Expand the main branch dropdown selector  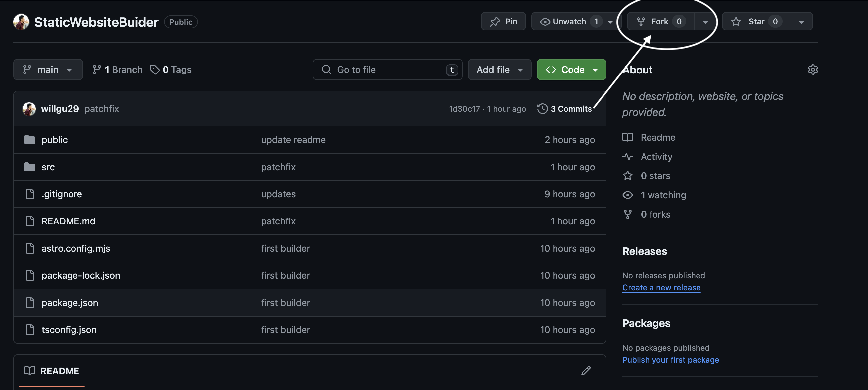48,69
